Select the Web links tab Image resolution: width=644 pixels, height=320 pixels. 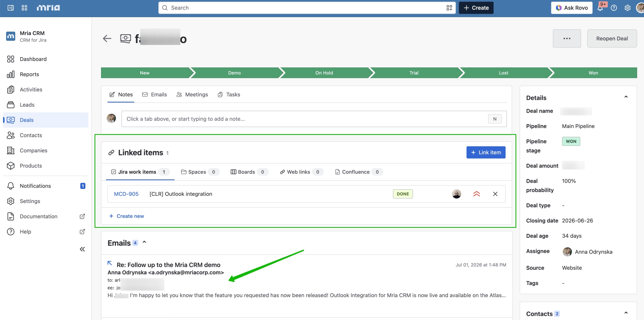click(x=302, y=172)
